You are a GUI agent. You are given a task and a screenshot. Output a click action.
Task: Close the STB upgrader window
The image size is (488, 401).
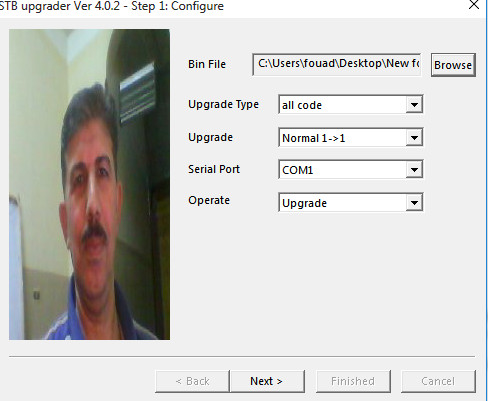474,5
